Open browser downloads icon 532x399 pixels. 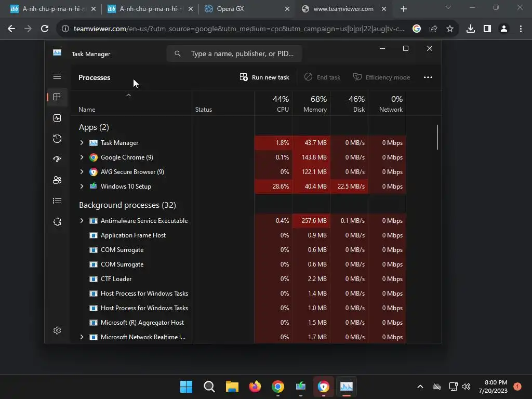[471, 29]
